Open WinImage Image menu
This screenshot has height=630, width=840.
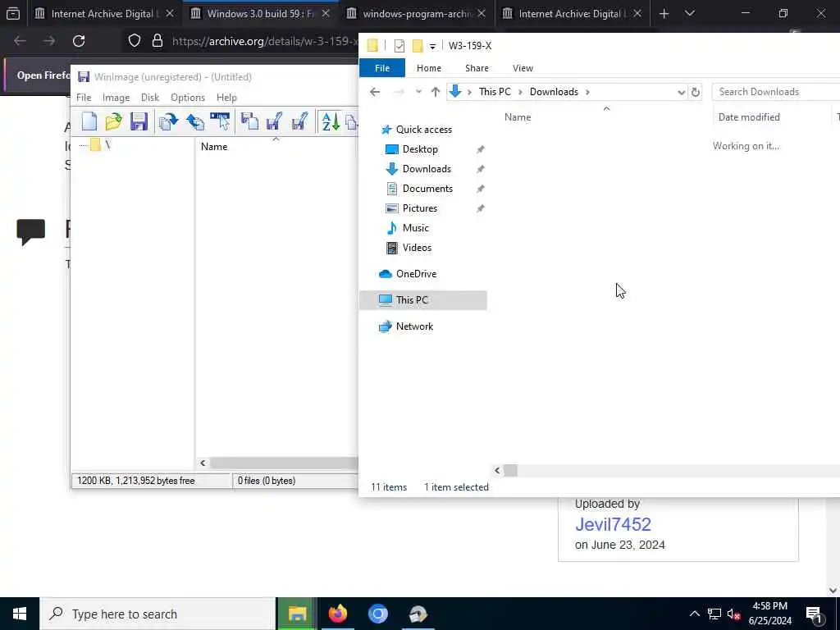tap(116, 98)
